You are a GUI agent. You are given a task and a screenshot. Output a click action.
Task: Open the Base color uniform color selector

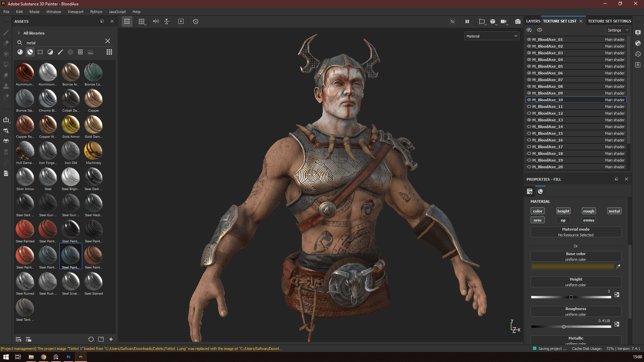pos(576,256)
